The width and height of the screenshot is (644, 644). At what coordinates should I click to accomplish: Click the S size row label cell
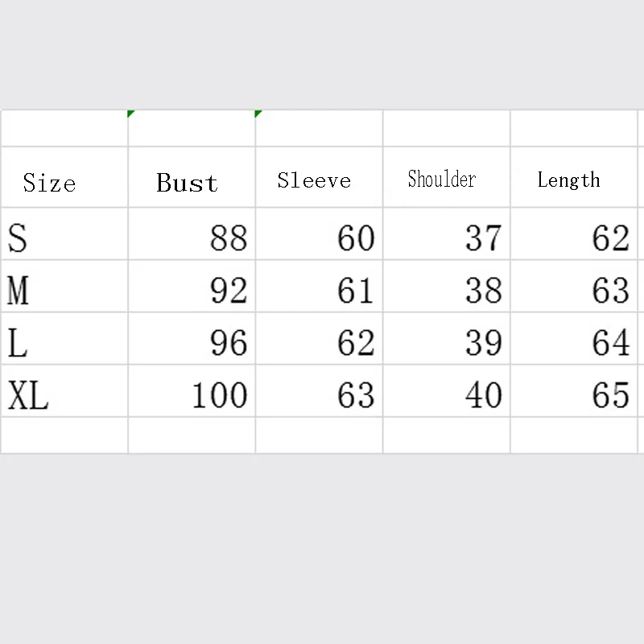pos(64,233)
